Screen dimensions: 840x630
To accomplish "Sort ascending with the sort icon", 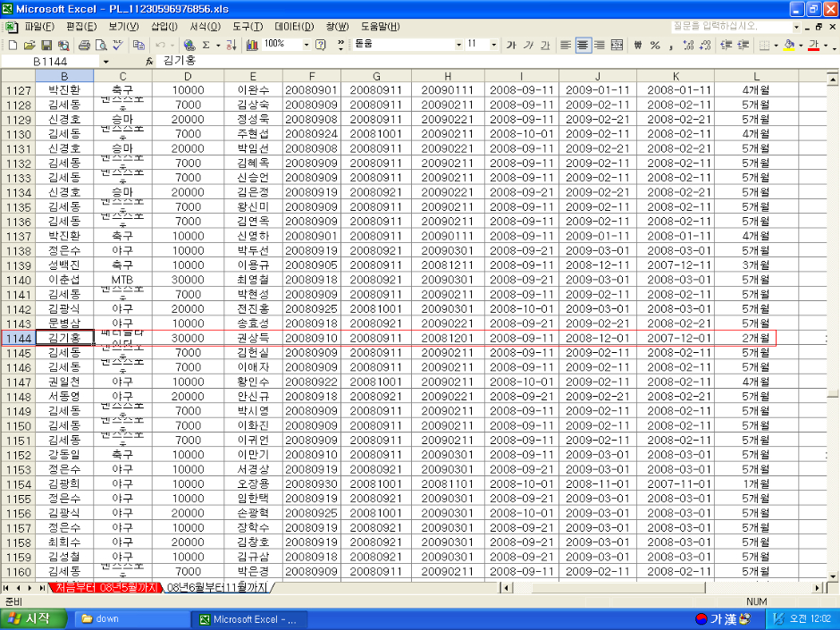I will pos(231,45).
